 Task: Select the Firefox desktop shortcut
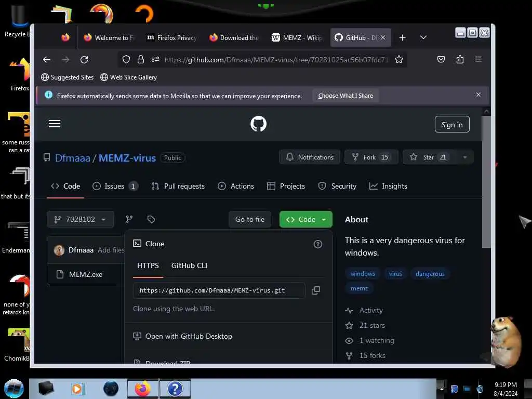pos(20,75)
